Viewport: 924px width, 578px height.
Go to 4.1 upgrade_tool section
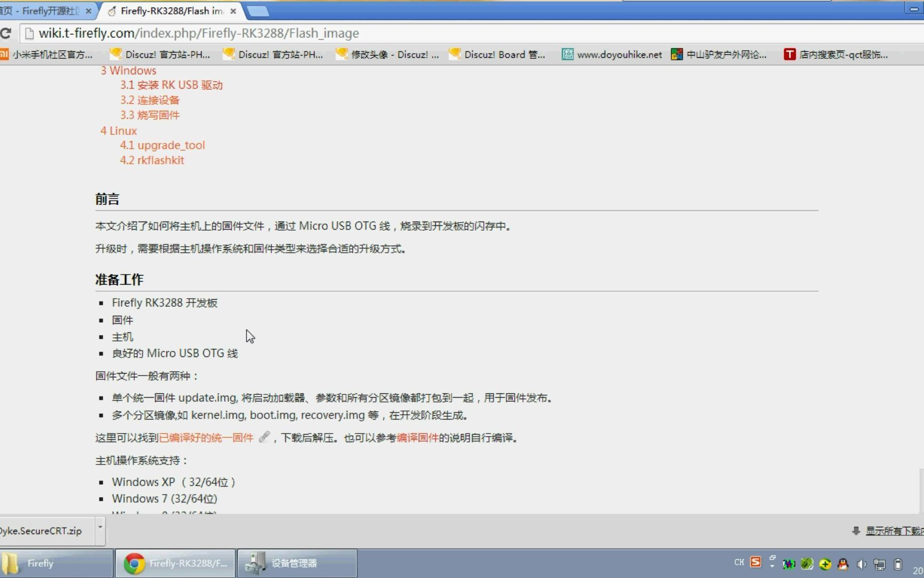pos(163,145)
